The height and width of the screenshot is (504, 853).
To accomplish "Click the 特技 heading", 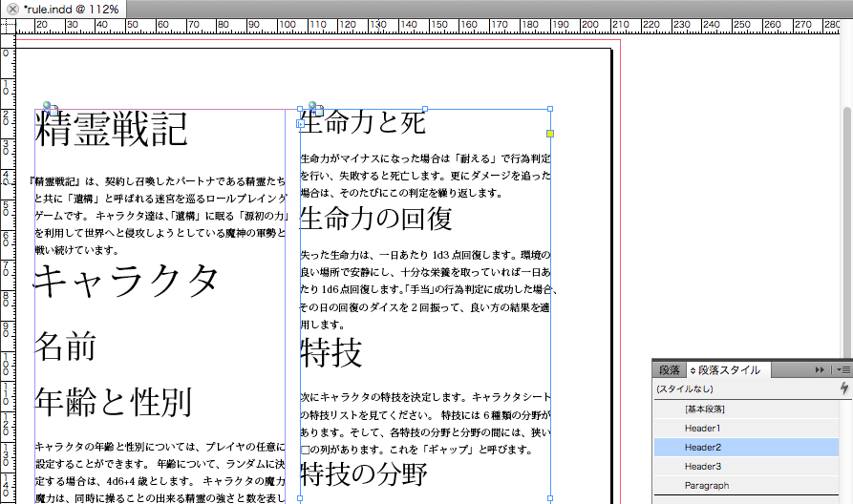I will (x=331, y=352).
